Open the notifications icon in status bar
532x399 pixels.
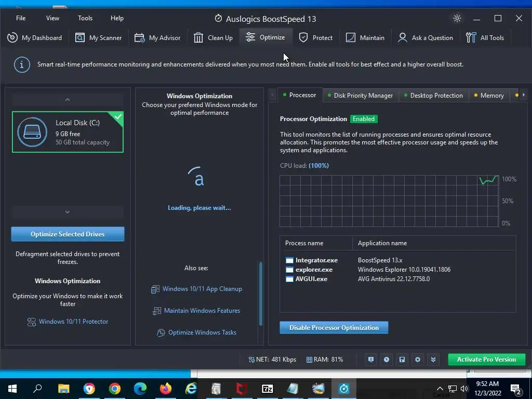click(x=371, y=360)
